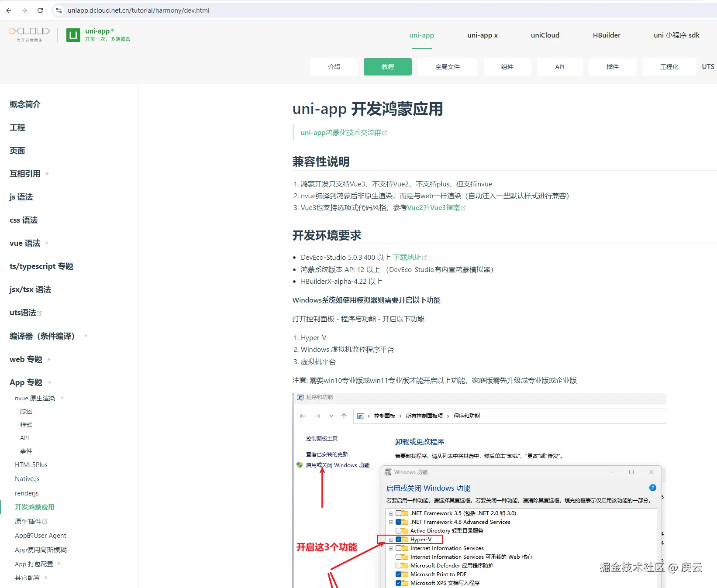Expand the 其它配置 sidebar arrow
717x588 pixels.
46,578
